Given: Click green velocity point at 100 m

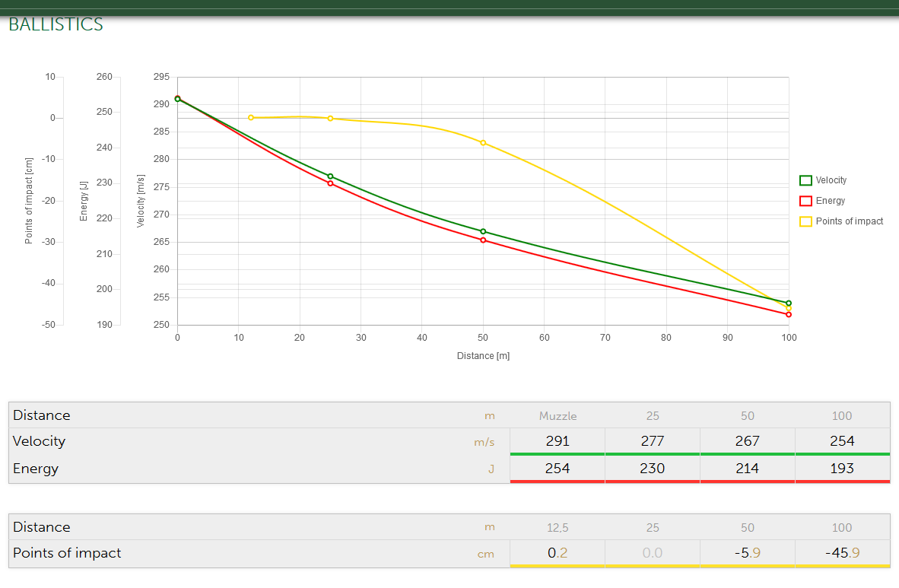Looking at the screenshot, I should tap(789, 303).
